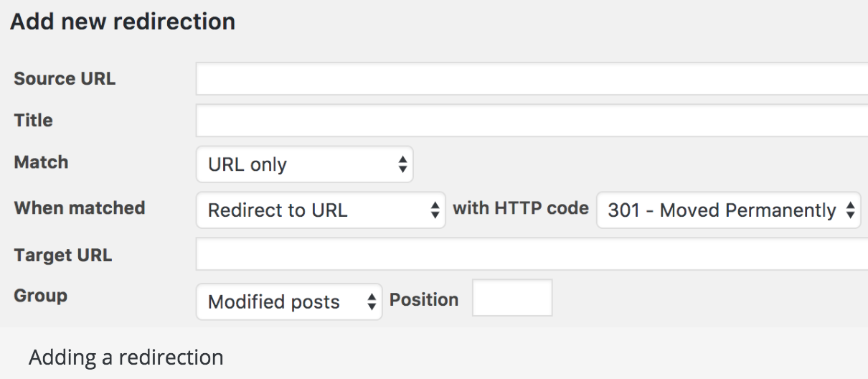
Task: Select the Position number box
Action: (x=512, y=298)
